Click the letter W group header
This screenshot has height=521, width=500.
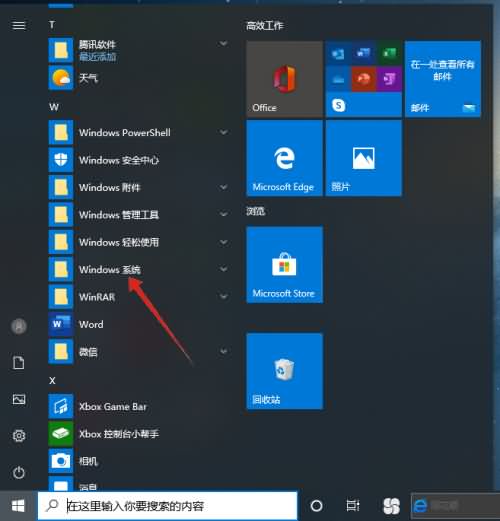point(54,107)
